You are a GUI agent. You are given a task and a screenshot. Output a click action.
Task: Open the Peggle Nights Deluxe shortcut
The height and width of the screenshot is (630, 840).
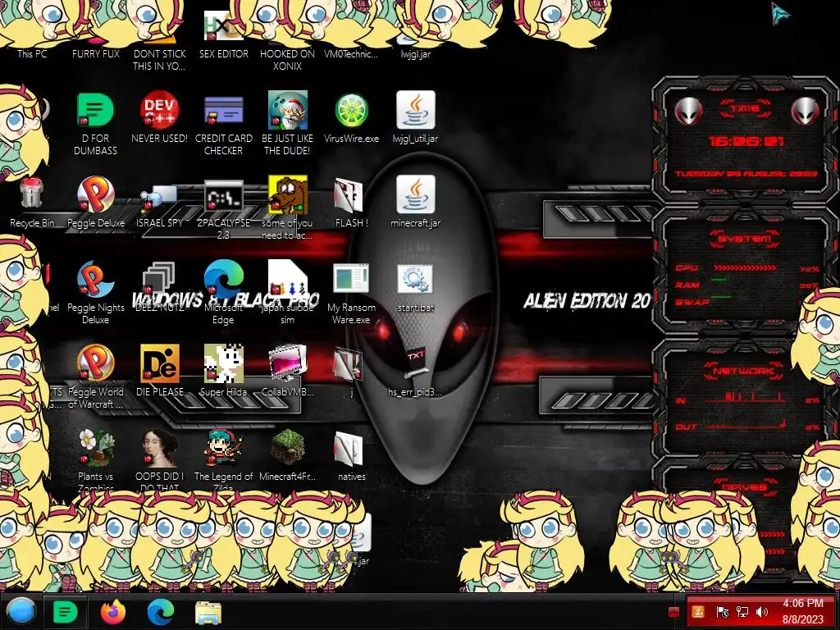tap(95, 279)
